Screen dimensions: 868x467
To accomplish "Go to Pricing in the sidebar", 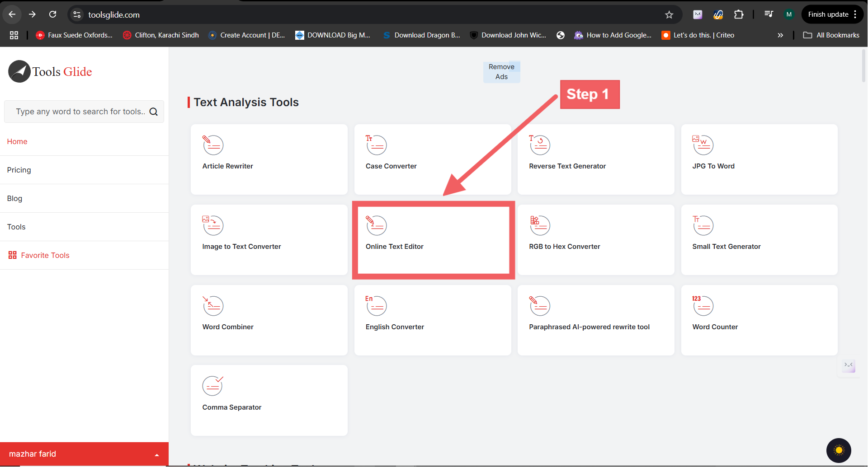I will coord(19,170).
